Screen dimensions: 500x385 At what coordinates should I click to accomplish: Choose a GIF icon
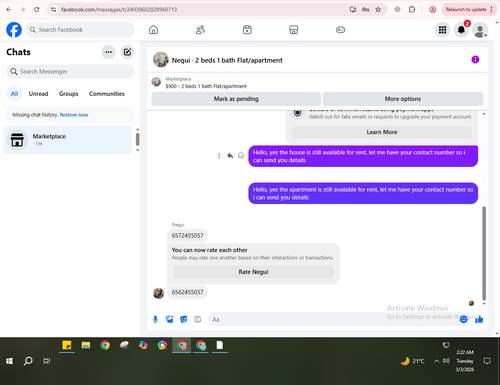(x=198, y=319)
